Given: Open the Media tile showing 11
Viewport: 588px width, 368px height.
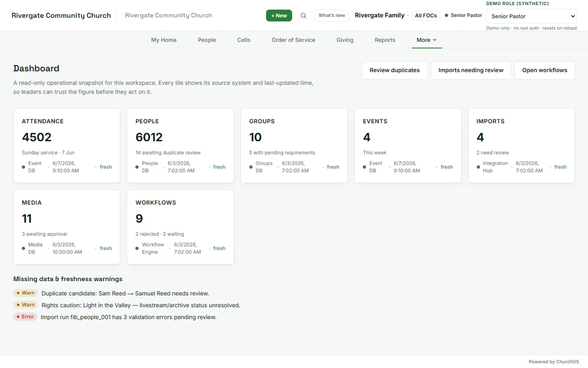Looking at the screenshot, I should [67, 227].
